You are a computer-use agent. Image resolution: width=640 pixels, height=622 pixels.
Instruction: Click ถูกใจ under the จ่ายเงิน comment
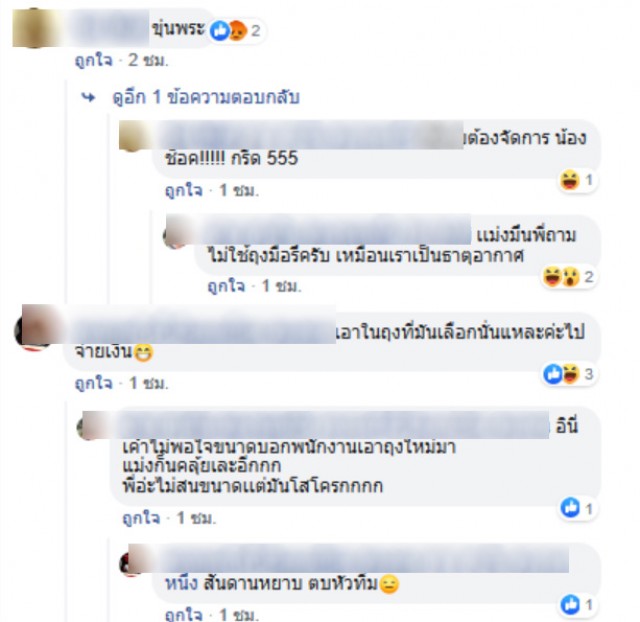click(93, 383)
